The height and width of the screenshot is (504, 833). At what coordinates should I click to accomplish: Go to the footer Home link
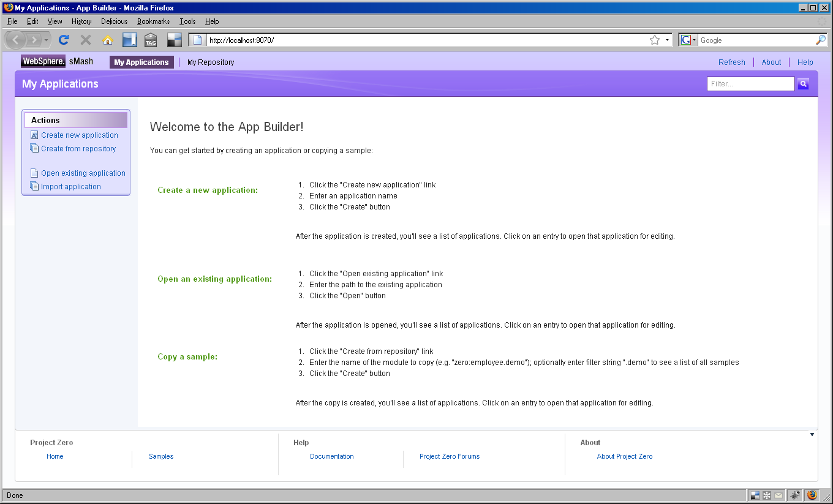tap(55, 457)
